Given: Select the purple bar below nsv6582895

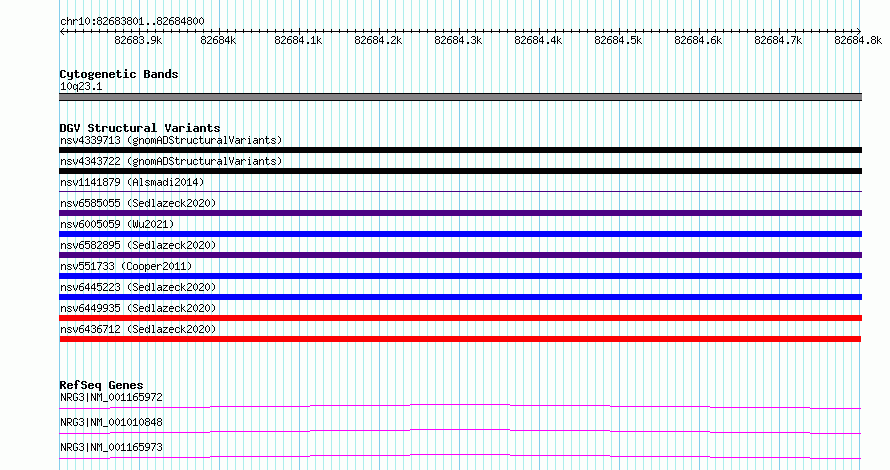Looking at the screenshot, I should coord(460,255).
